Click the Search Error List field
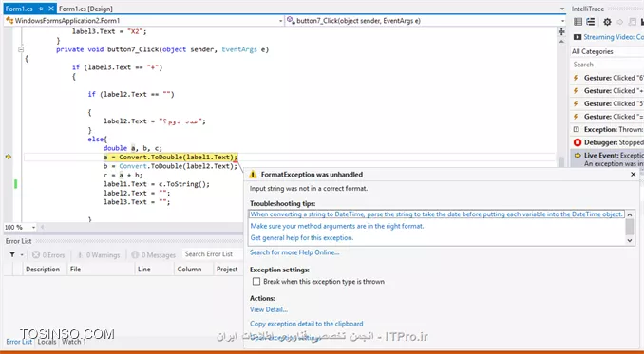Viewport: 644px width, 354px height. pyautogui.click(x=212, y=254)
